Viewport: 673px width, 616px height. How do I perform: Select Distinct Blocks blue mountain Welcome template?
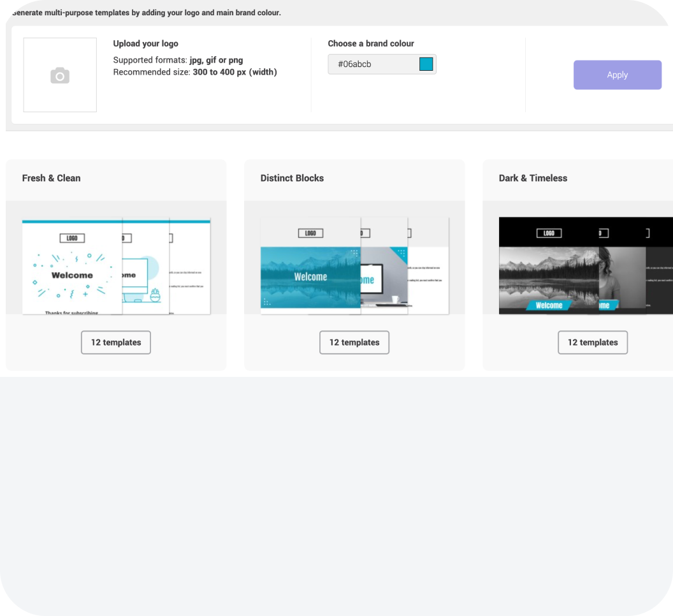click(310, 277)
